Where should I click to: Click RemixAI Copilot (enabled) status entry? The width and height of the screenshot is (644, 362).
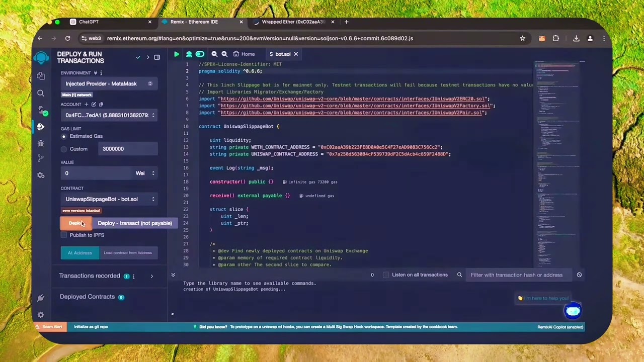click(560, 327)
